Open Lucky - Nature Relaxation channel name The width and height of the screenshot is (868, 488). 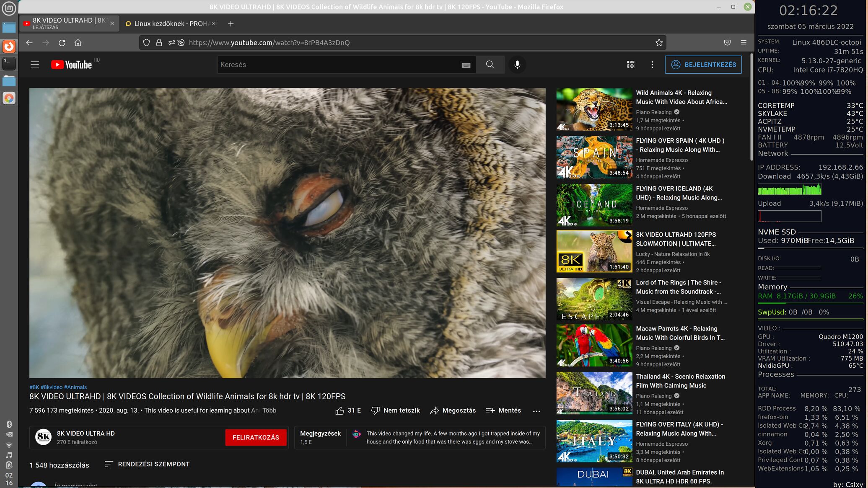[673, 254]
